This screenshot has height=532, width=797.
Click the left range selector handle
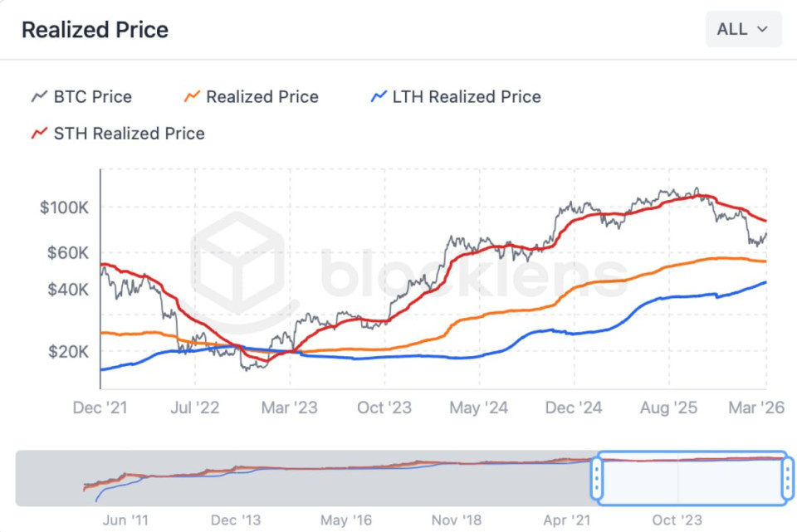pyautogui.click(x=596, y=479)
